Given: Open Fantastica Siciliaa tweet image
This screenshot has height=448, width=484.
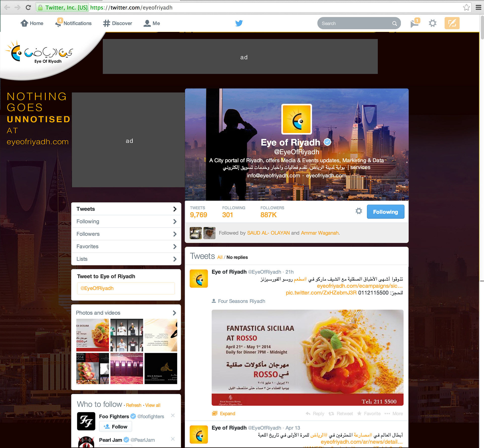Looking at the screenshot, I should click(308, 358).
